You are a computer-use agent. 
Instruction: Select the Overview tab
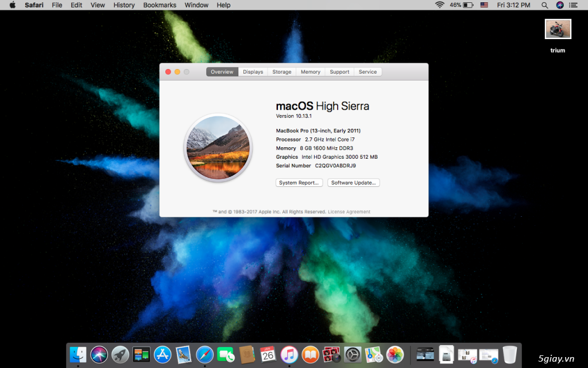pyautogui.click(x=222, y=72)
